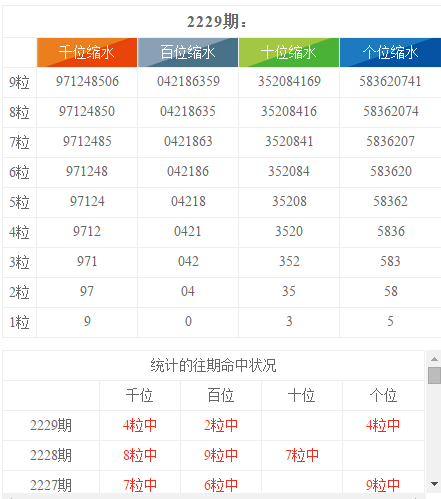The image size is (441, 499).
Task: Click cell value 97124
Action: pyautogui.click(x=87, y=201)
